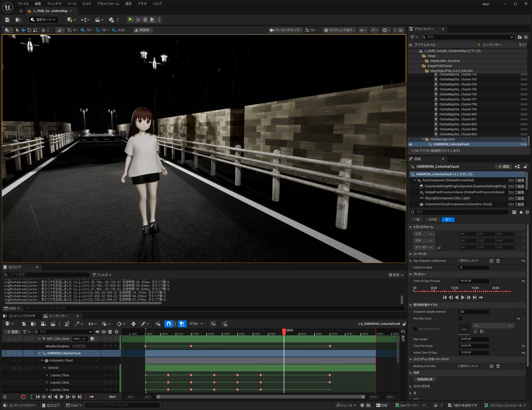Collapse the Volumetric Cloud track
This screenshot has width=532, height=410.
(42, 360)
